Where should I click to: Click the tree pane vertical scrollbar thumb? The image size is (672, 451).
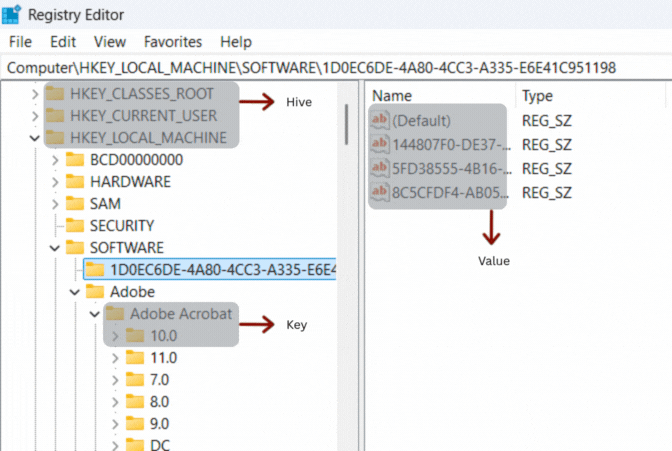click(347, 124)
